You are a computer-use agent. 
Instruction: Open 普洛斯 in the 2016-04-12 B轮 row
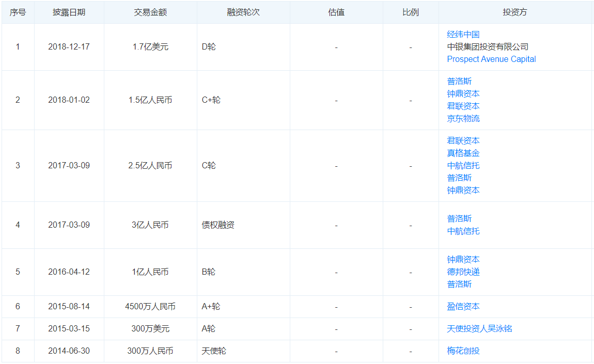(459, 284)
